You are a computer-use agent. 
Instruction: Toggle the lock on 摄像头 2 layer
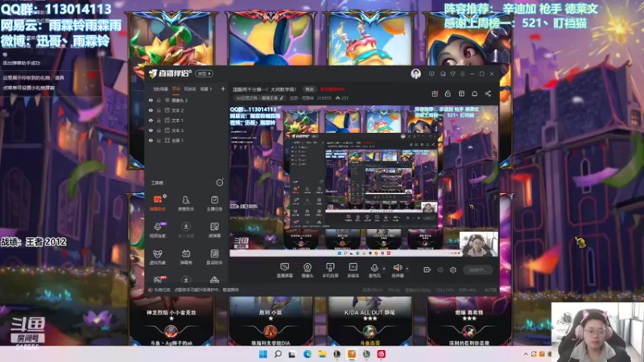point(159,100)
